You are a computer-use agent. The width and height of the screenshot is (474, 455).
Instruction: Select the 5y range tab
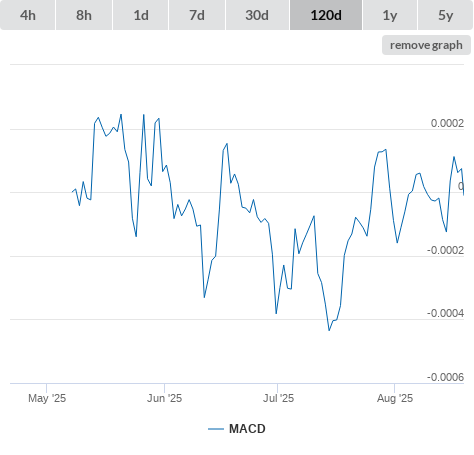tap(446, 15)
